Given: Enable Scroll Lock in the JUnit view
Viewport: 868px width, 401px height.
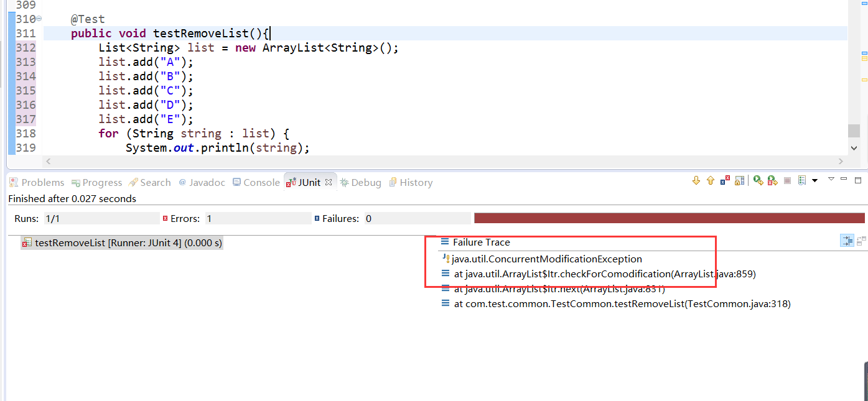Looking at the screenshot, I should pos(739,180).
